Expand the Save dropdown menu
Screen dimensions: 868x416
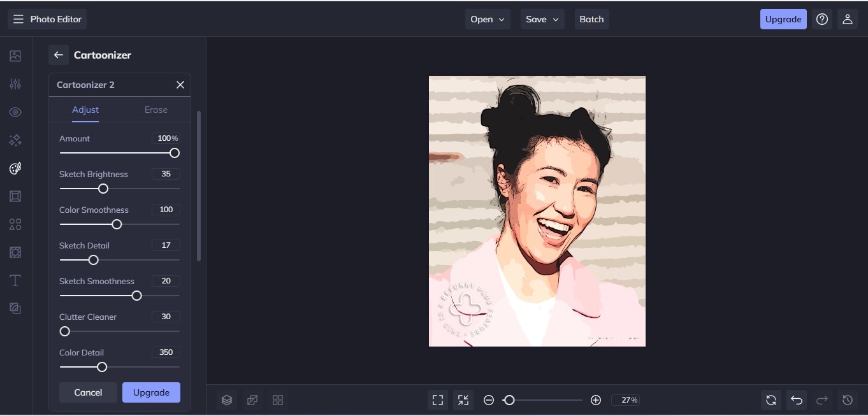[x=542, y=19]
